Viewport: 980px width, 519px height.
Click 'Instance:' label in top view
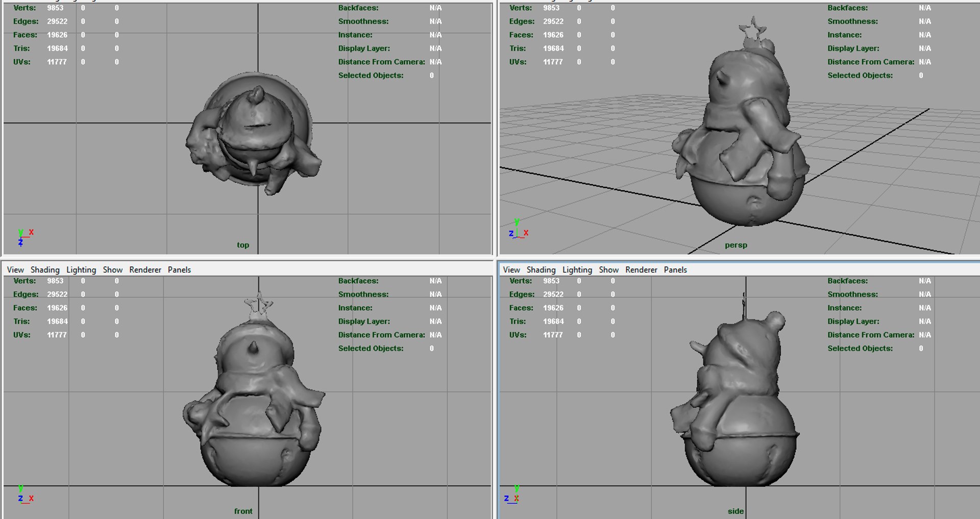tap(355, 35)
